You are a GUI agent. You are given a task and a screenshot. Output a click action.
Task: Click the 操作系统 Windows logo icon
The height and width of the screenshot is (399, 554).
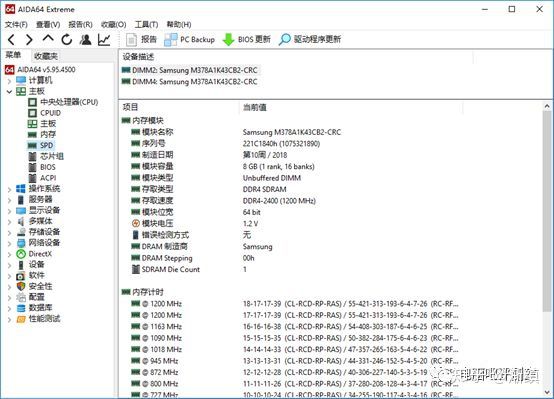[x=21, y=189]
